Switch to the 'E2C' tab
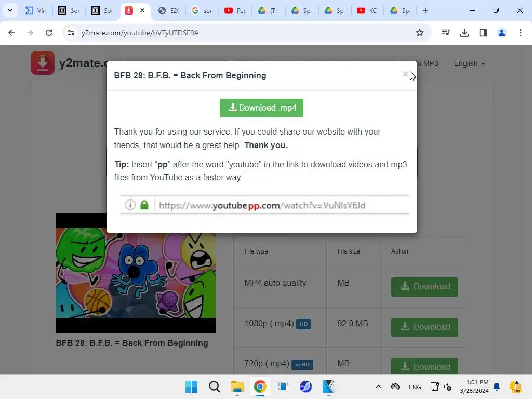Viewport: 532px width, 399px height. [169, 10]
